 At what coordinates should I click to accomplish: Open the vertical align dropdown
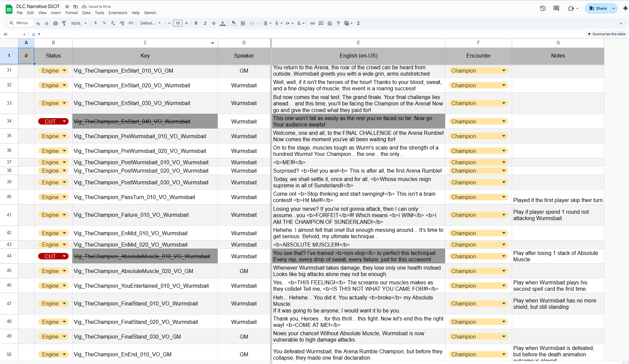point(278,23)
